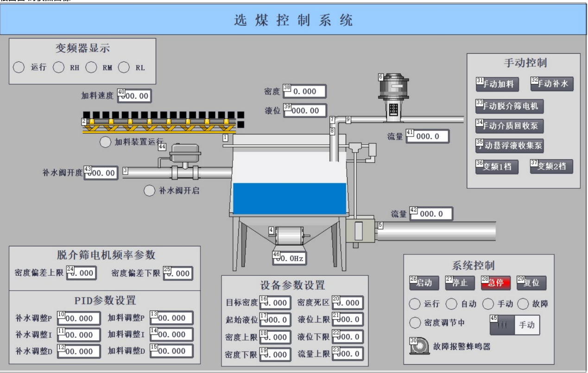
Task: Click the Hz frequency field under motor
Action: click(289, 258)
